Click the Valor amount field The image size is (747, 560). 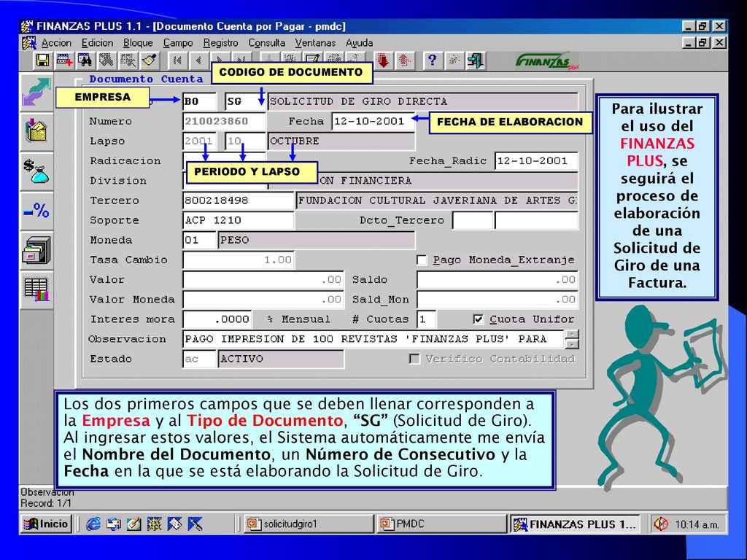tap(263, 279)
